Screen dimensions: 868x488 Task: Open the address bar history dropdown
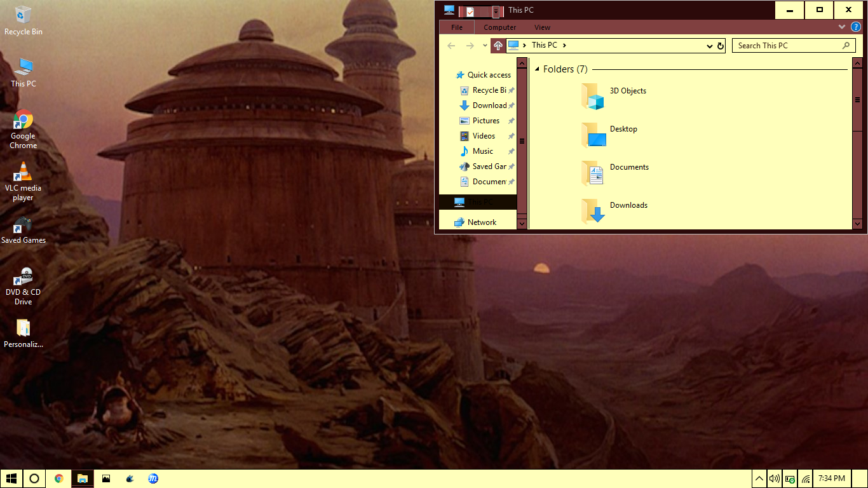pyautogui.click(x=710, y=46)
